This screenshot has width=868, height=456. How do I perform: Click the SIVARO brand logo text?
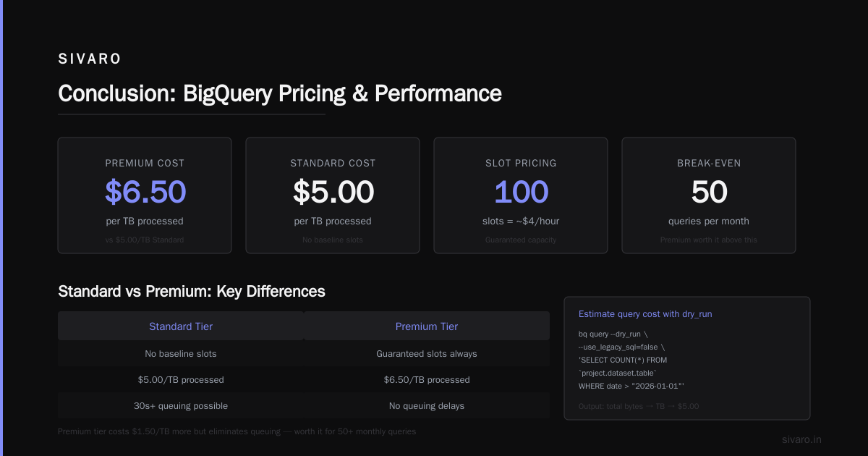pos(90,59)
